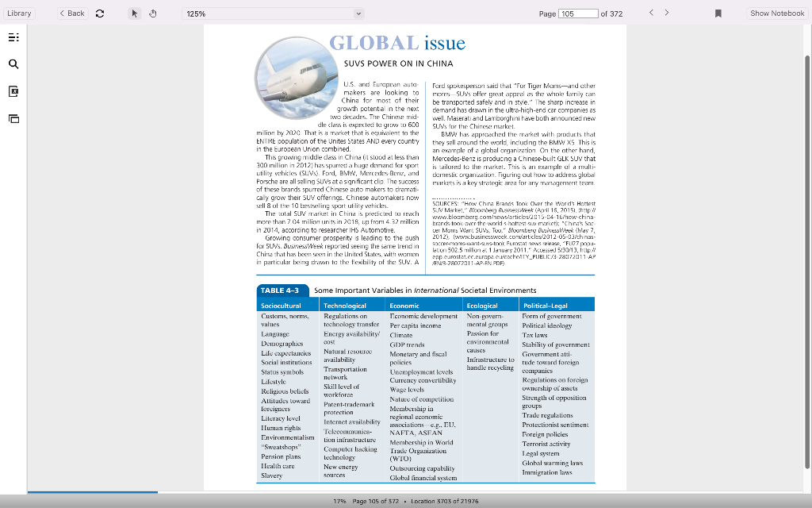Open the flashcards icon in sidebar
This screenshot has width=812, height=508.
coord(13,118)
